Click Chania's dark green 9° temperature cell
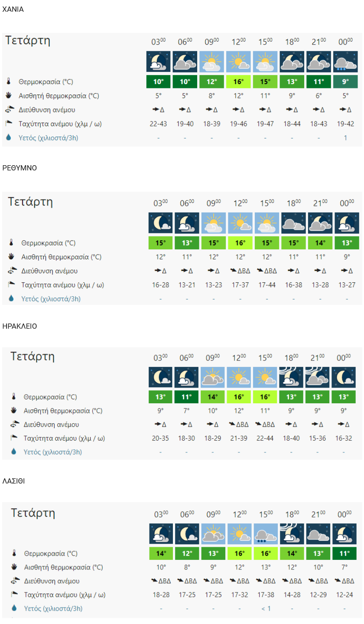 click(x=345, y=82)
